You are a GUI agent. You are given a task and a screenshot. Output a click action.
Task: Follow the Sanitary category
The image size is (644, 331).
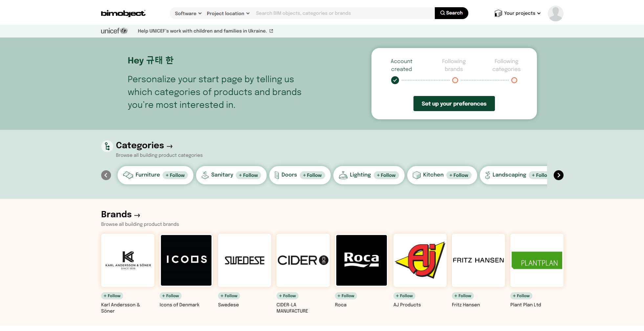pyautogui.click(x=248, y=175)
